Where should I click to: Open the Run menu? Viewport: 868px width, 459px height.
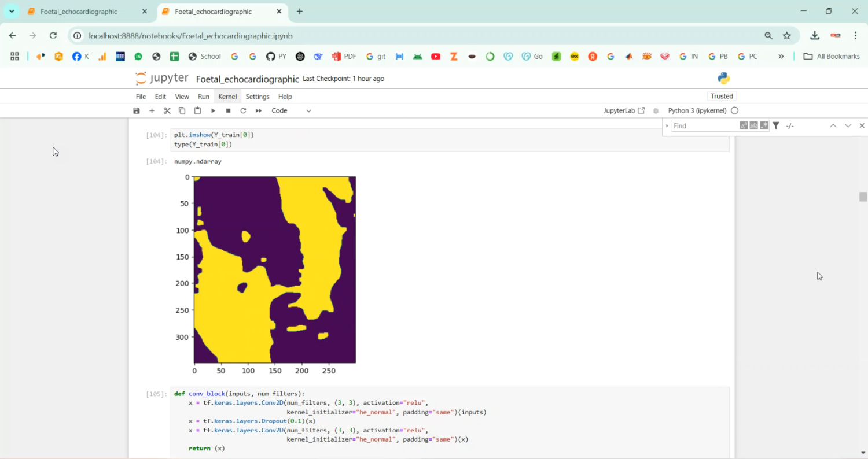click(204, 97)
